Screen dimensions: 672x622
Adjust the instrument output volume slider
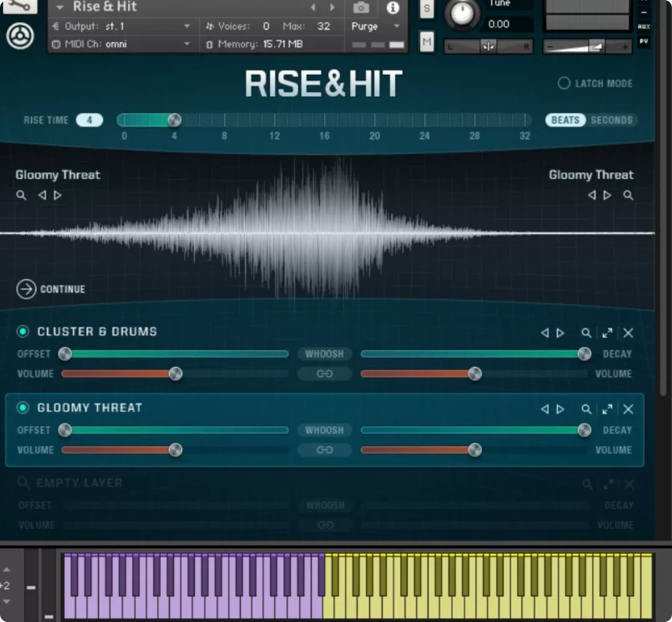(x=588, y=46)
